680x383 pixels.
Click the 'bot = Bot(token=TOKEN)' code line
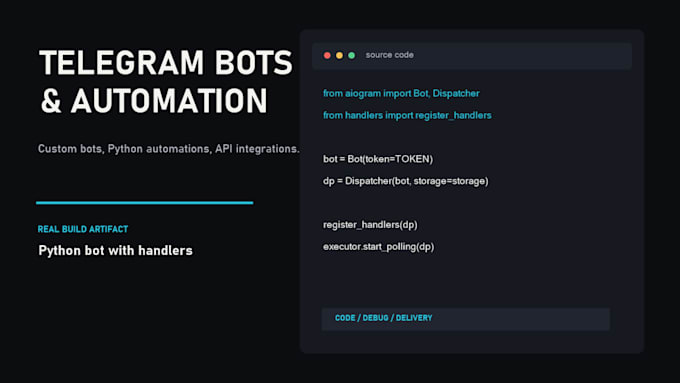point(378,159)
